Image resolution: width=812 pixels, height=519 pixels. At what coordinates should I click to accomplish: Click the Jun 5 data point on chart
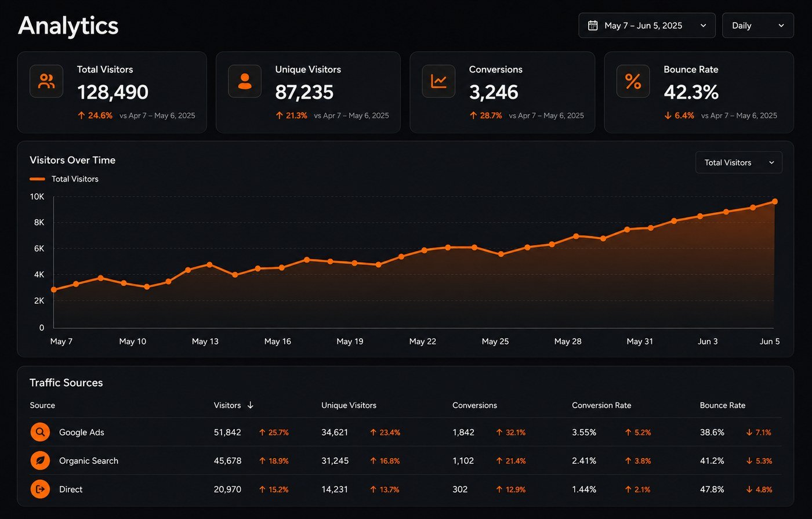tap(775, 202)
